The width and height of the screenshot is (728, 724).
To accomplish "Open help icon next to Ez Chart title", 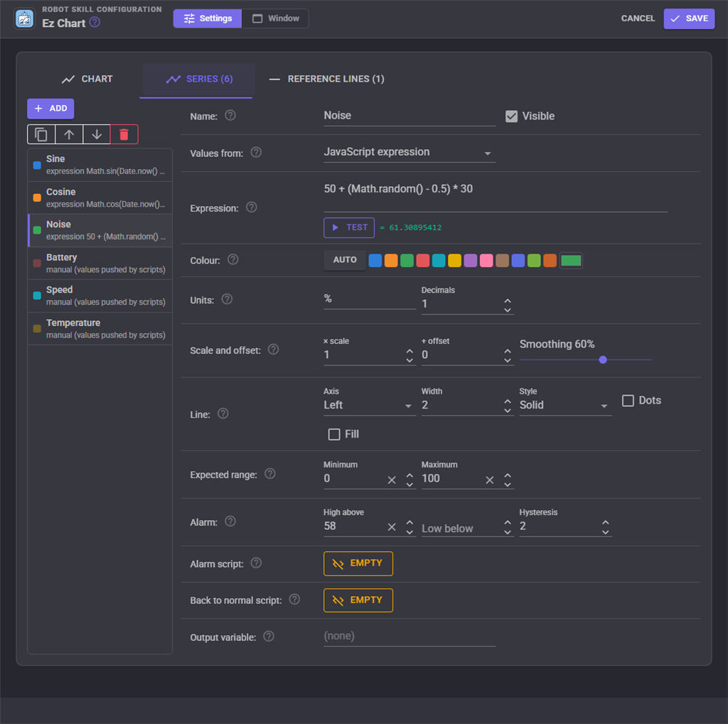I will click(x=95, y=22).
